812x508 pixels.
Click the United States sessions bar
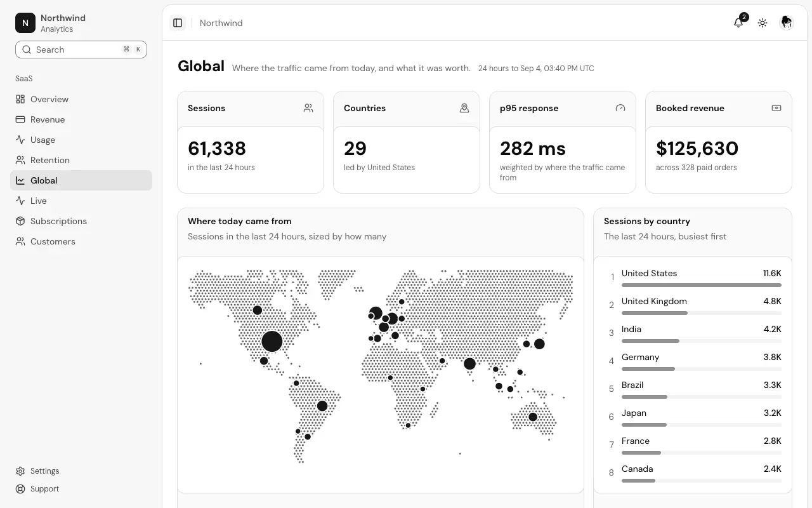[x=702, y=285]
